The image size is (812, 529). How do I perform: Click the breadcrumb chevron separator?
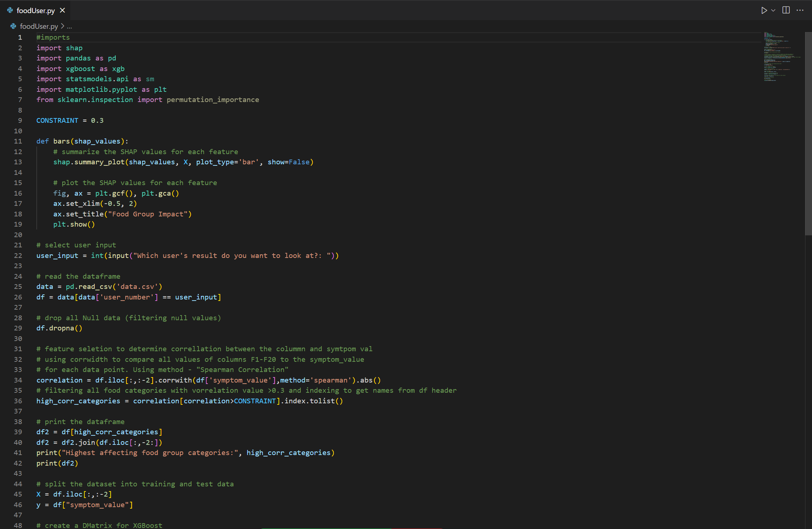click(x=63, y=26)
